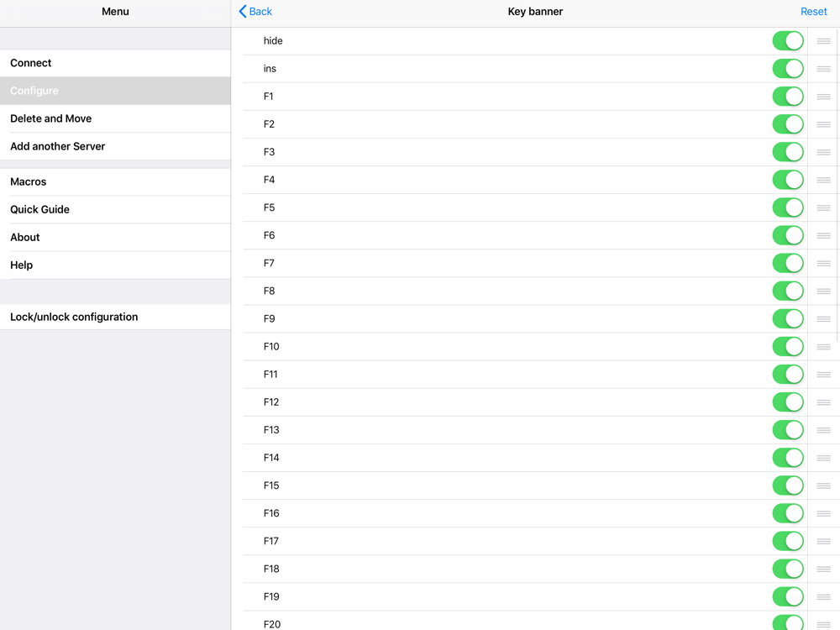The height and width of the screenshot is (630, 840).
Task: Turn off the F4 key switch
Action: (x=788, y=180)
